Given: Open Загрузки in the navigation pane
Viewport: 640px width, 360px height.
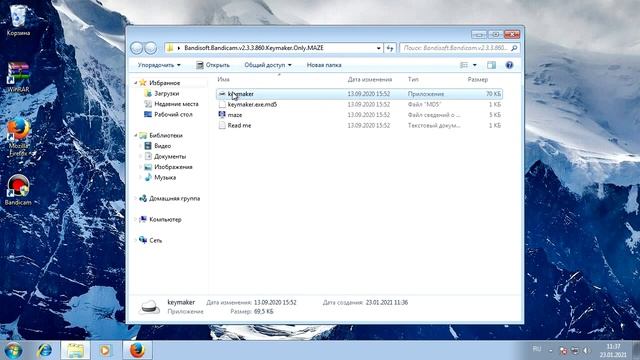Looking at the screenshot, I should [x=167, y=93].
